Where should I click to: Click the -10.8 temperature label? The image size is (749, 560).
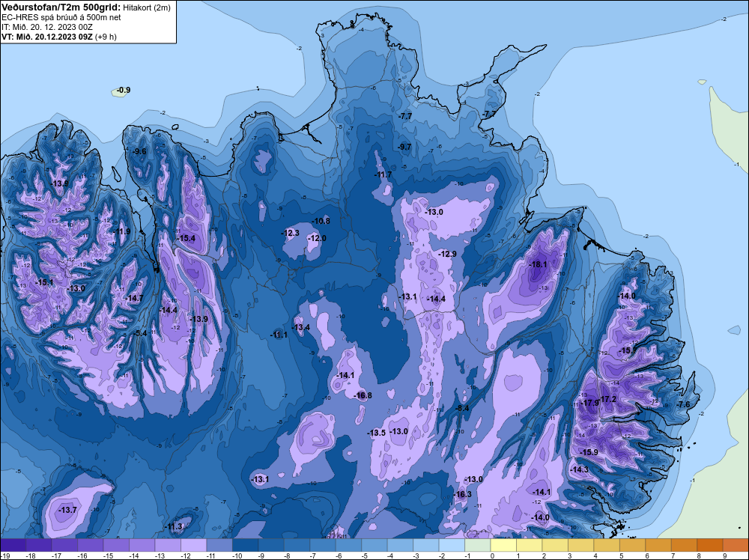click(x=321, y=221)
